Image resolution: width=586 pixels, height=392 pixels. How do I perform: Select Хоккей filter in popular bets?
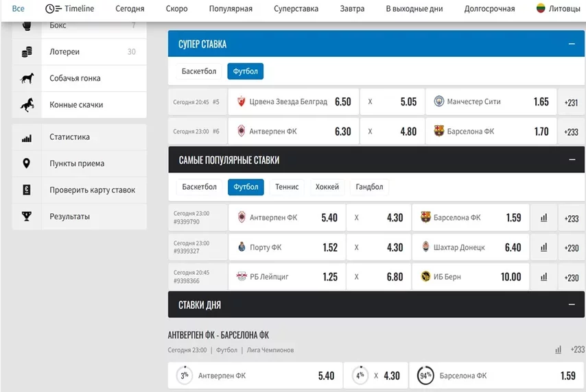pyautogui.click(x=327, y=187)
